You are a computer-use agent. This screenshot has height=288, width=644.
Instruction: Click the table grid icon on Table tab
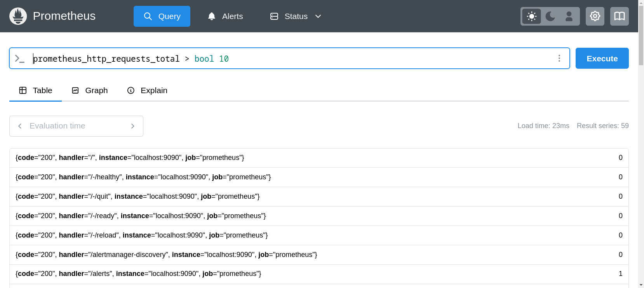23,90
